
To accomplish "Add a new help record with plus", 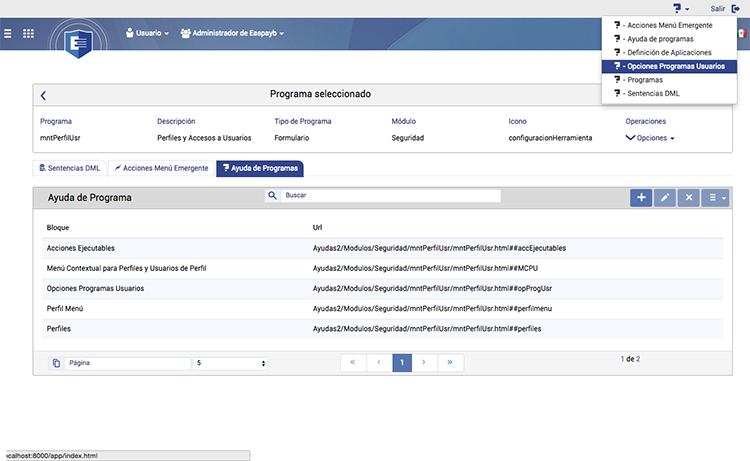I will [640, 198].
